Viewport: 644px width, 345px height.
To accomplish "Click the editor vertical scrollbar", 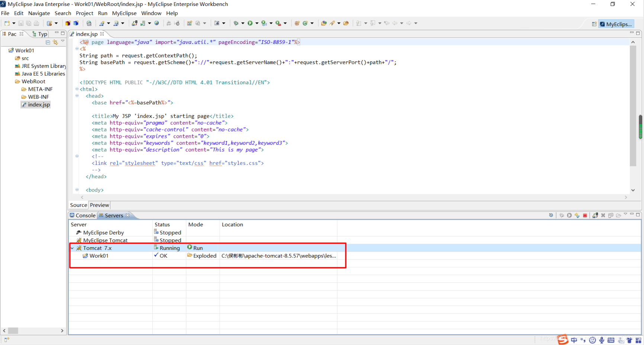I will pyautogui.click(x=633, y=106).
